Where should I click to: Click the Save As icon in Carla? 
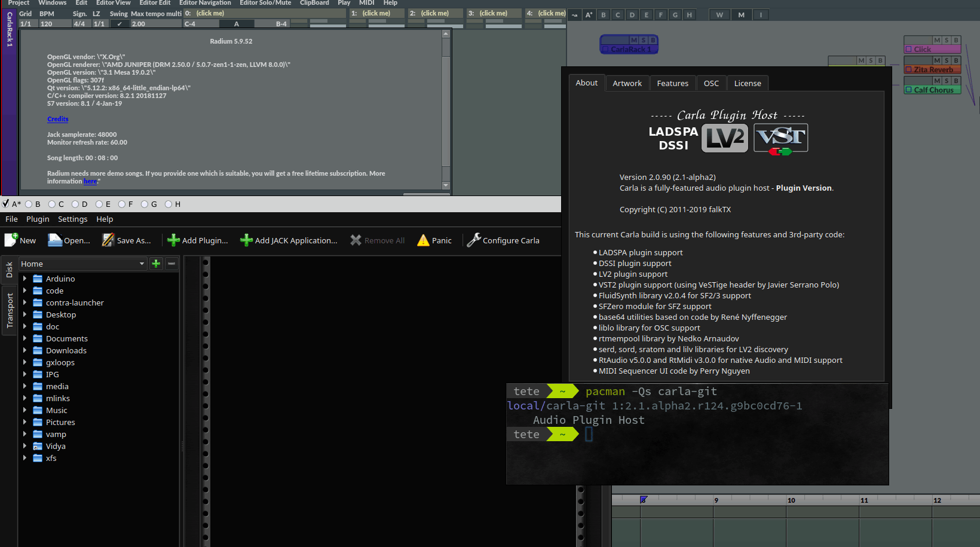(108, 240)
